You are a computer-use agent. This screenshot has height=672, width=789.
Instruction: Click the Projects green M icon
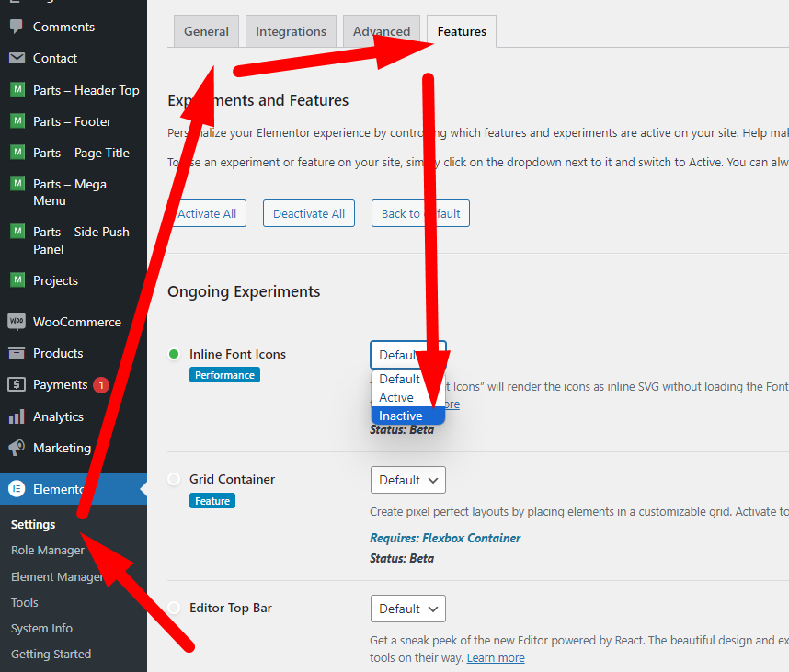coord(17,280)
